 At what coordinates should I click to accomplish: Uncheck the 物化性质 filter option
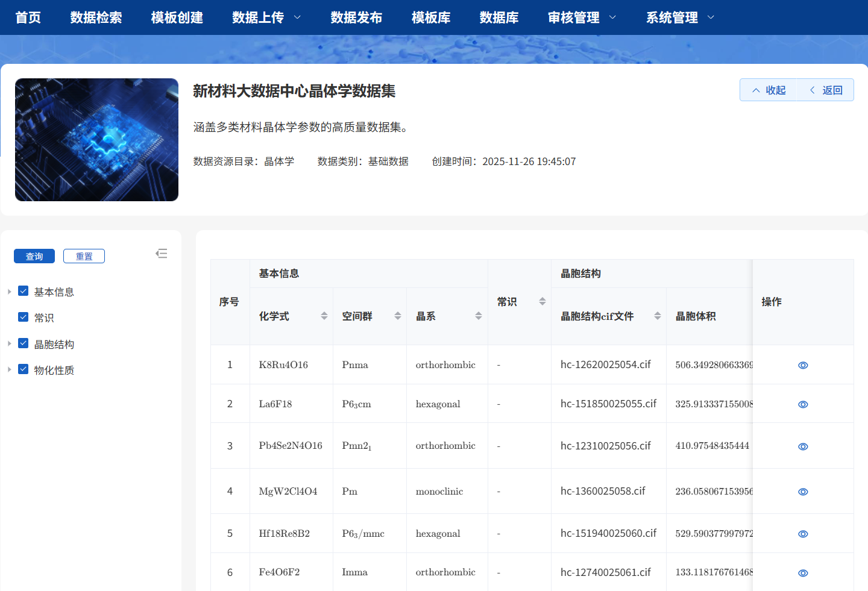point(23,370)
